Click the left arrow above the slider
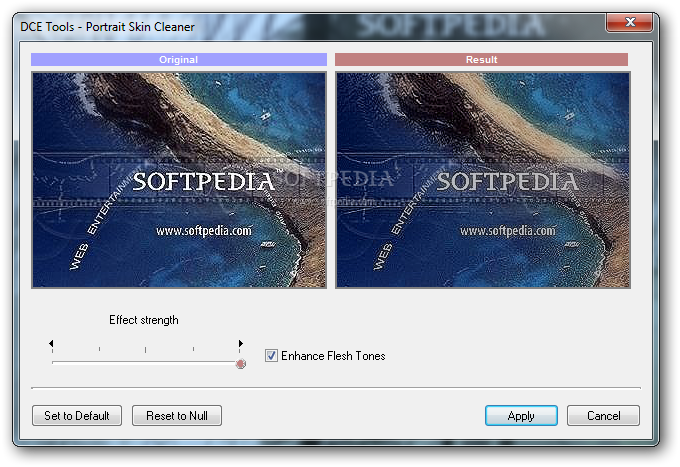 coord(51,343)
